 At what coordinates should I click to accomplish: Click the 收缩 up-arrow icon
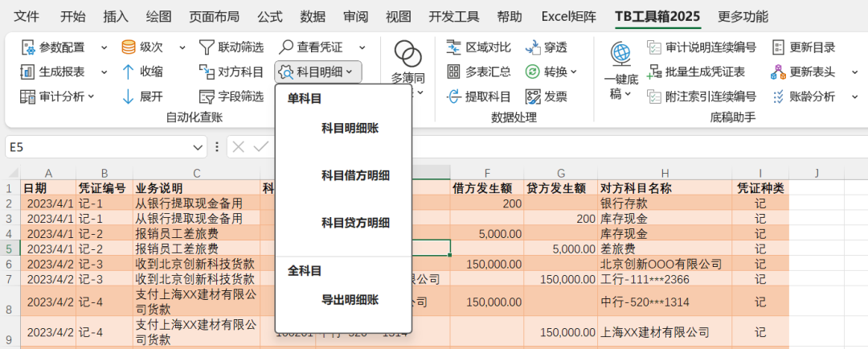point(129,72)
